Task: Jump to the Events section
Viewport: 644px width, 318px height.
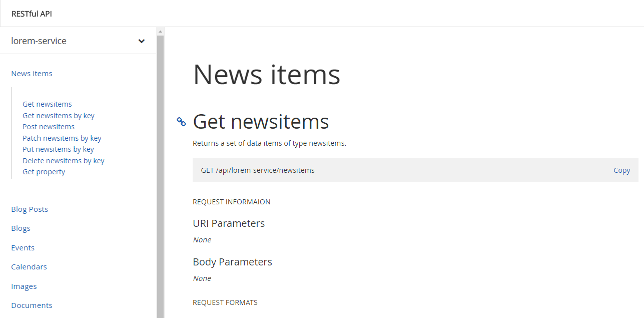Action: [x=23, y=247]
